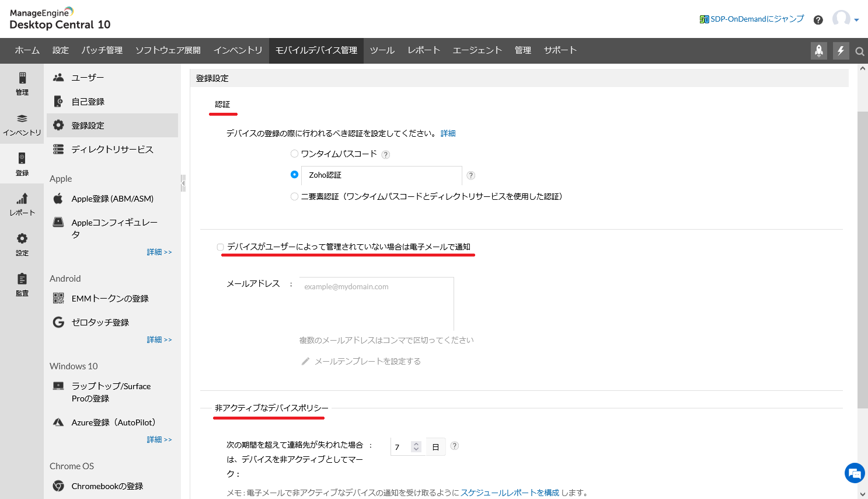Open the レポート chart icon in left rail

(22, 199)
